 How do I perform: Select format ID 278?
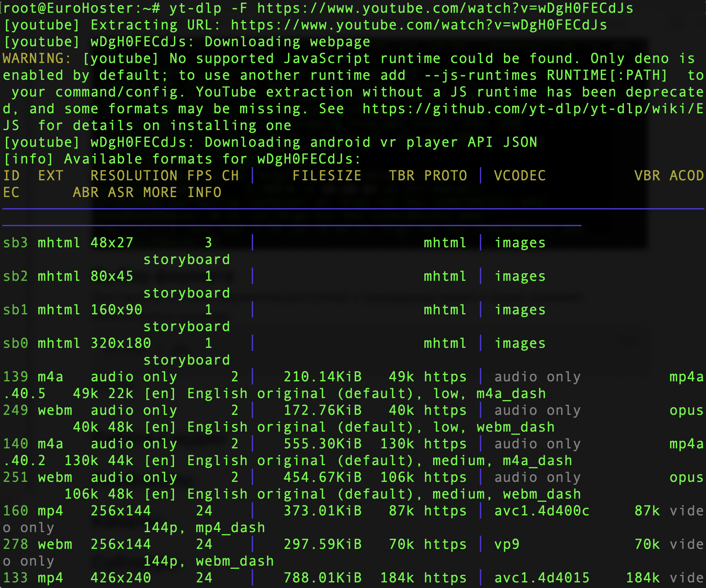tap(16, 544)
